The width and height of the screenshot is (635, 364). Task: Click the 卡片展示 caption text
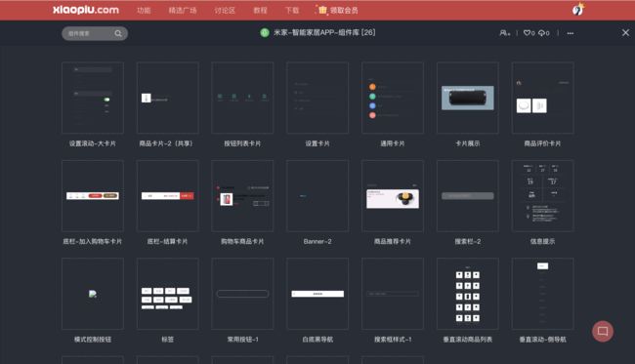[468, 143]
